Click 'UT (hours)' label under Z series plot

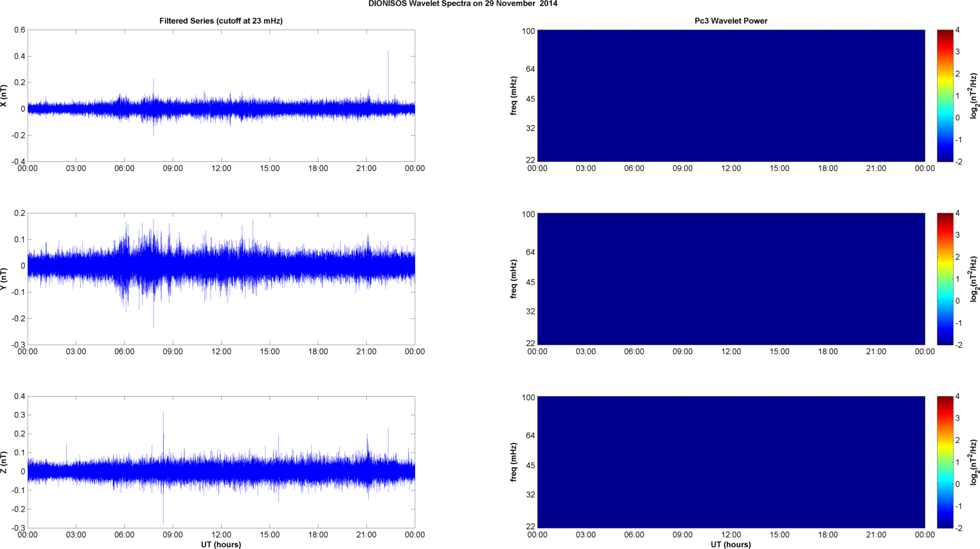pos(221,544)
